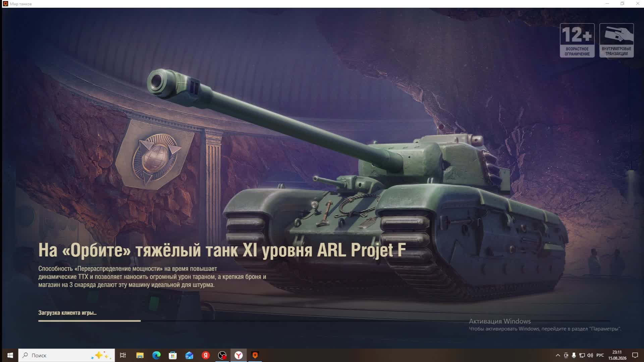The height and width of the screenshot is (362, 644).
Task: Switch to Yandex Browser in the taskbar
Action: pyautogui.click(x=238, y=355)
